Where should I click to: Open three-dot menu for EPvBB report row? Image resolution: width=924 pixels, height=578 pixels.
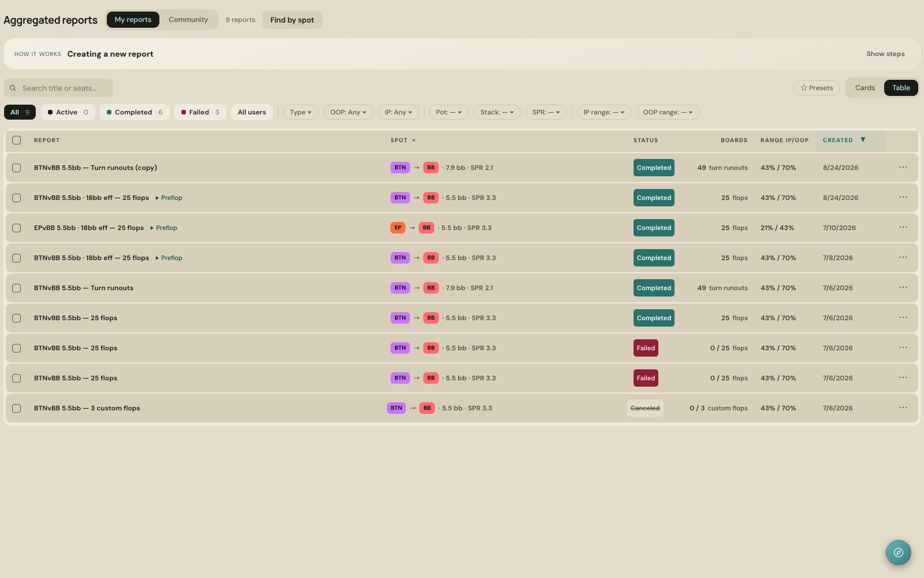(903, 228)
